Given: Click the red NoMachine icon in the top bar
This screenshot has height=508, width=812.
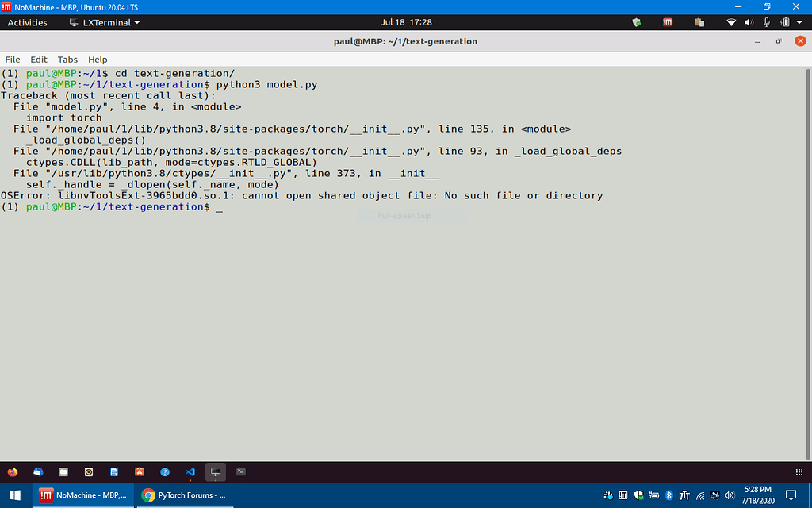Looking at the screenshot, I should 668,22.
